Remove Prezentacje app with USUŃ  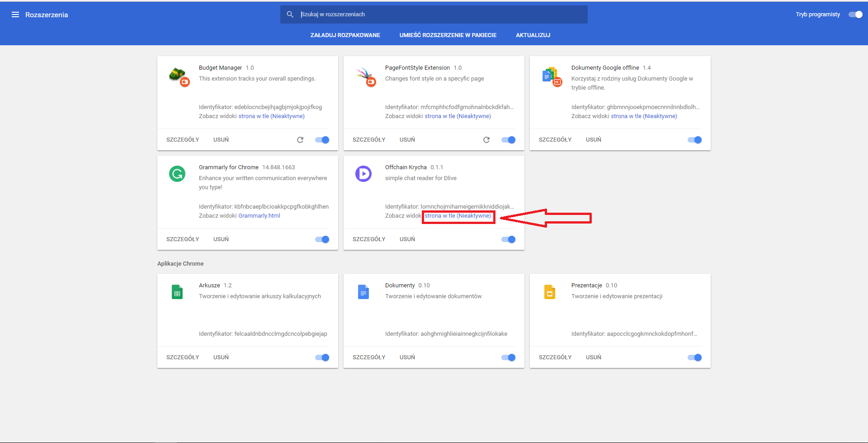pos(594,357)
